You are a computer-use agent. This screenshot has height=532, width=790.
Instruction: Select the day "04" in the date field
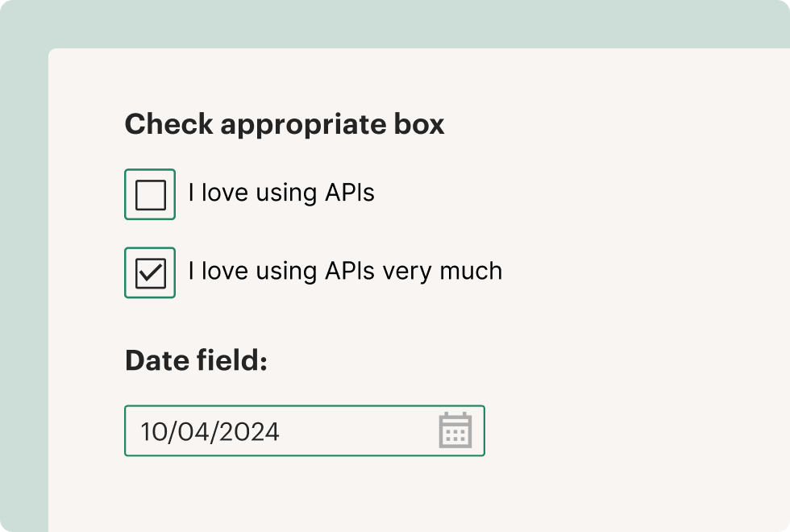click(x=191, y=432)
